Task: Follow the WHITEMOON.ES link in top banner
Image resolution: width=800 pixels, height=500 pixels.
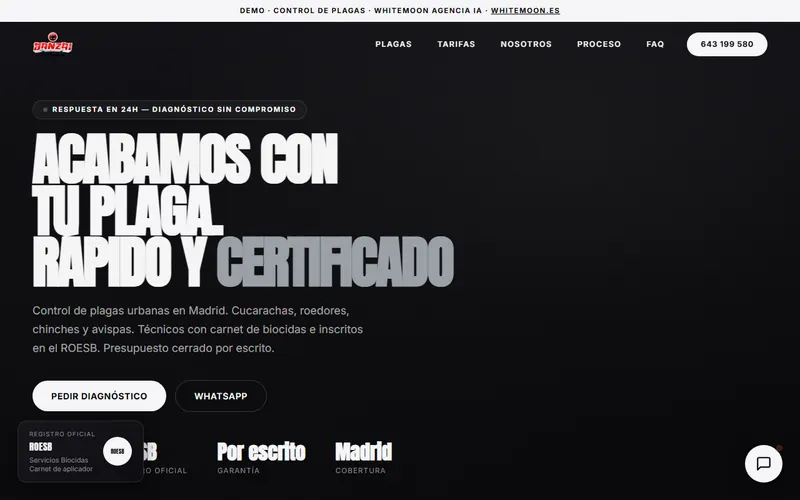Action: (526, 11)
